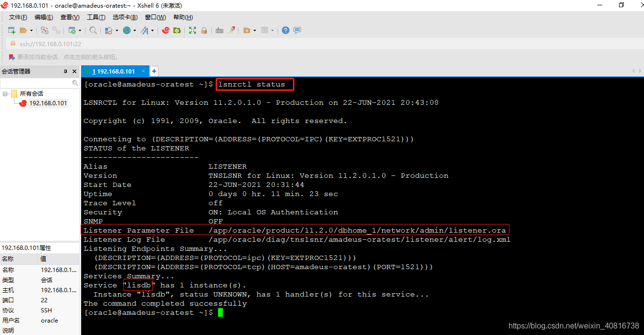The image size is (644, 335).
Task: Expand the Encoding globe dropdown arrow
Action: coord(134,30)
